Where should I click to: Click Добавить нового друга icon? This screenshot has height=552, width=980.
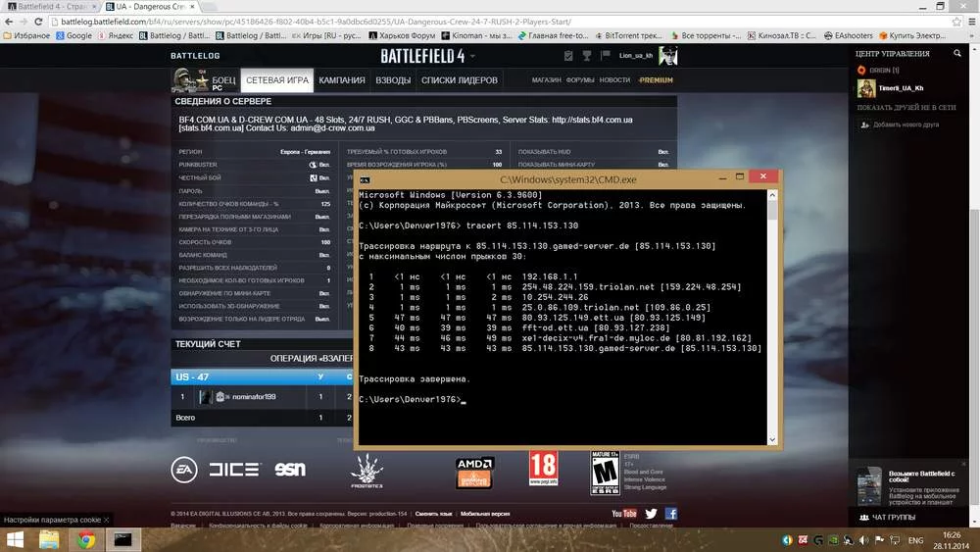865,125
